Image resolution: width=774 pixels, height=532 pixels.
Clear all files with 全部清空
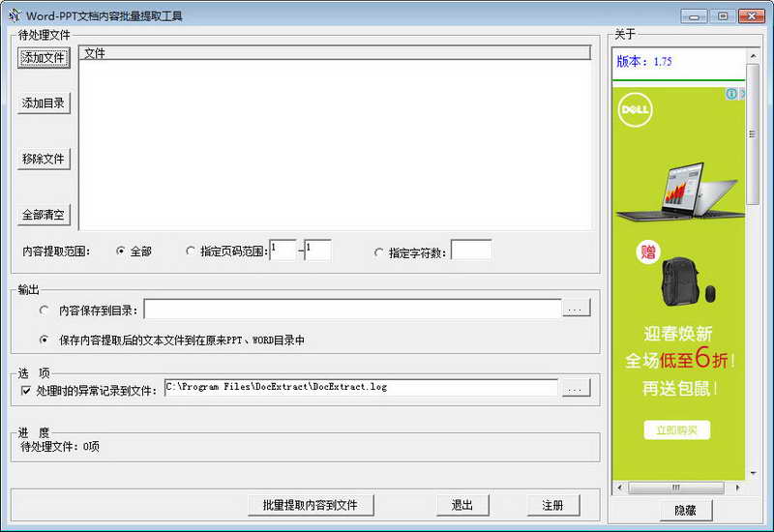(44, 215)
